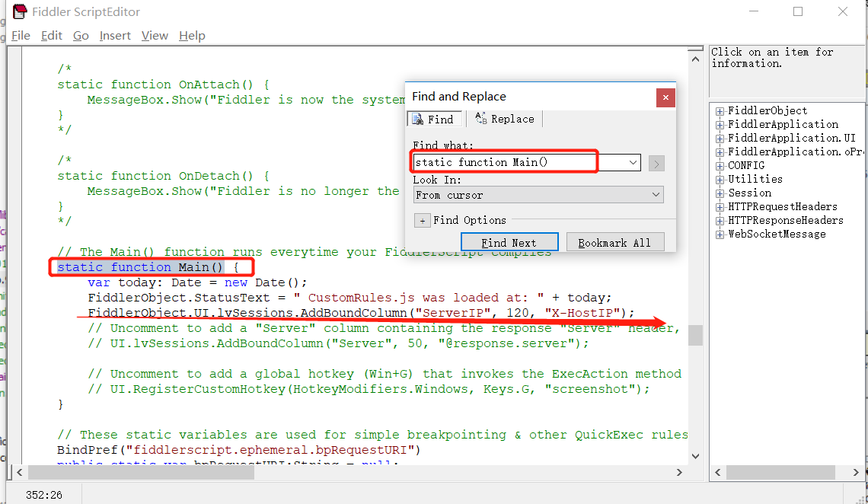This screenshot has height=504, width=868.
Task: Click the FiddlerObject.StatusText code line
Action: 349,298
